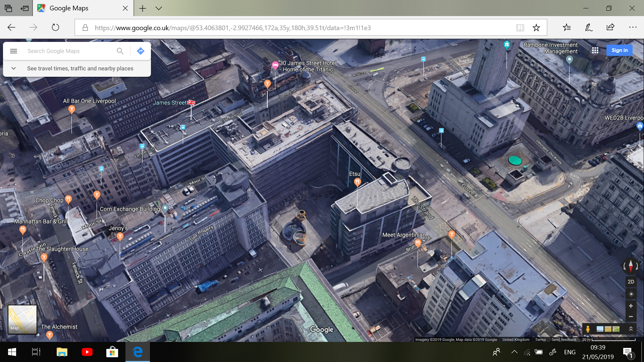Click the Send feedback link
This screenshot has width=644, height=362.
[x=564, y=340]
